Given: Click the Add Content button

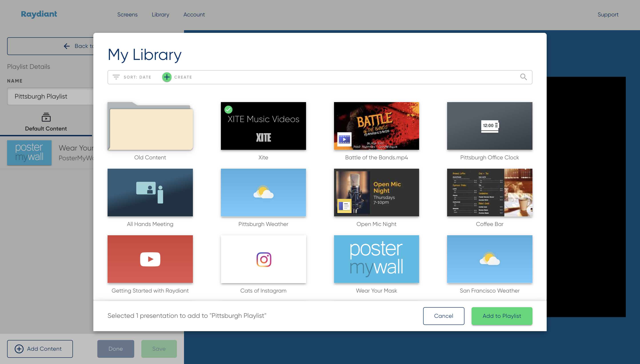Looking at the screenshot, I should [x=40, y=349].
